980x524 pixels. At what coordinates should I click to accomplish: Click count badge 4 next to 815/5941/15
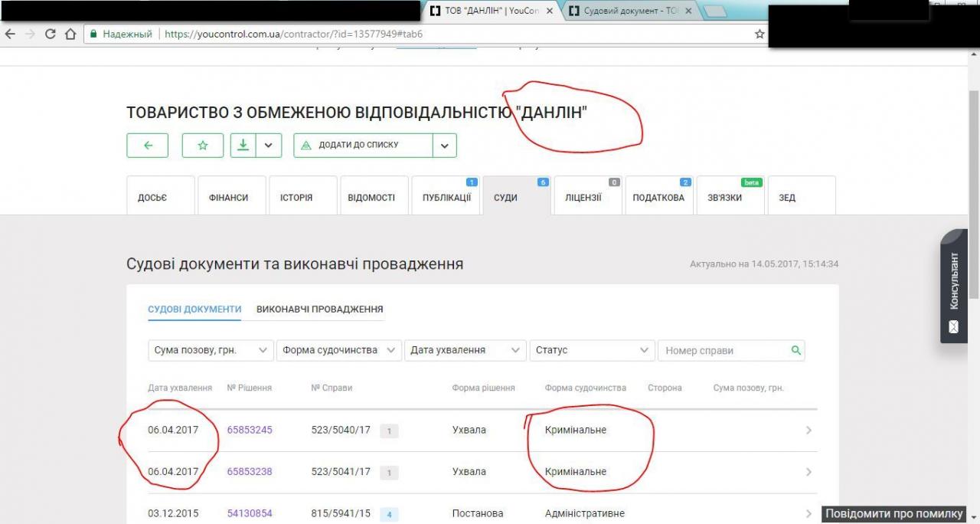389,514
